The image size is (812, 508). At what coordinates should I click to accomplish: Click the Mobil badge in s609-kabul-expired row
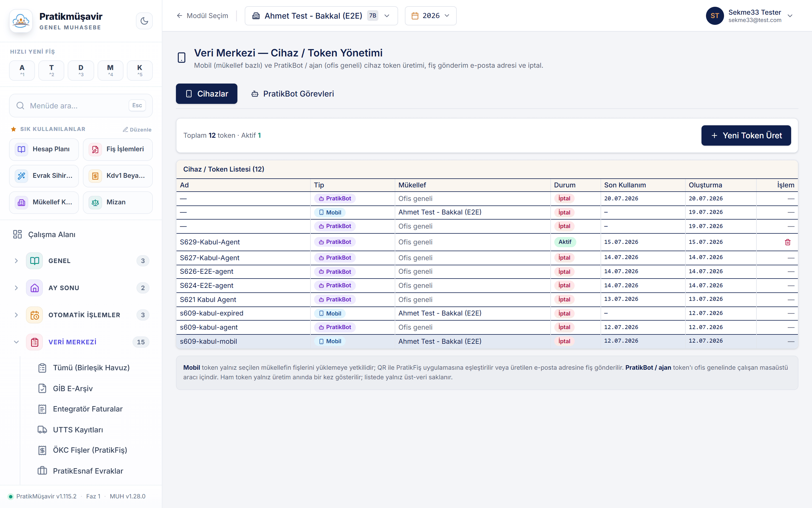(330, 314)
